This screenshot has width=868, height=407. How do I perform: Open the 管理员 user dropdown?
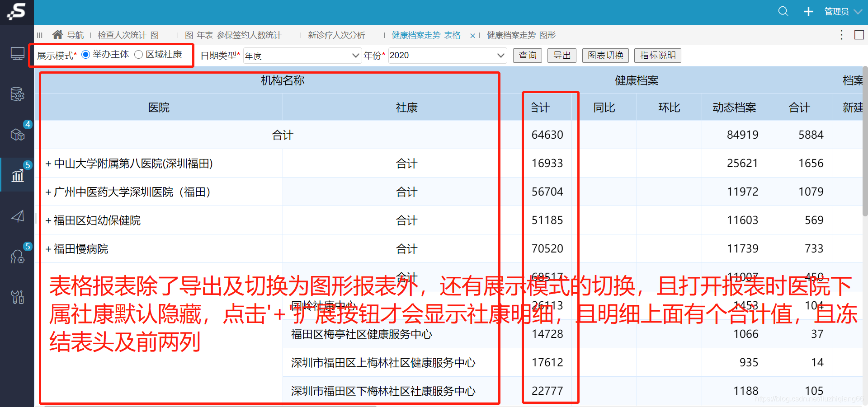point(843,12)
